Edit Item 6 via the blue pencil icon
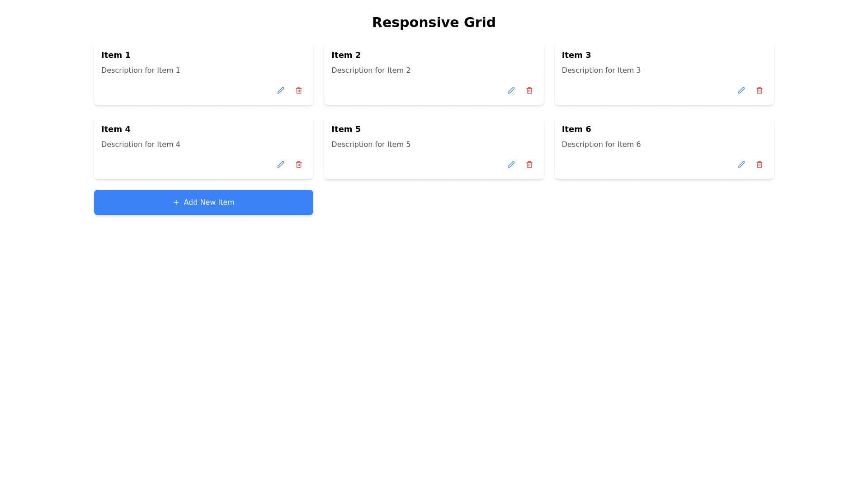 point(741,164)
